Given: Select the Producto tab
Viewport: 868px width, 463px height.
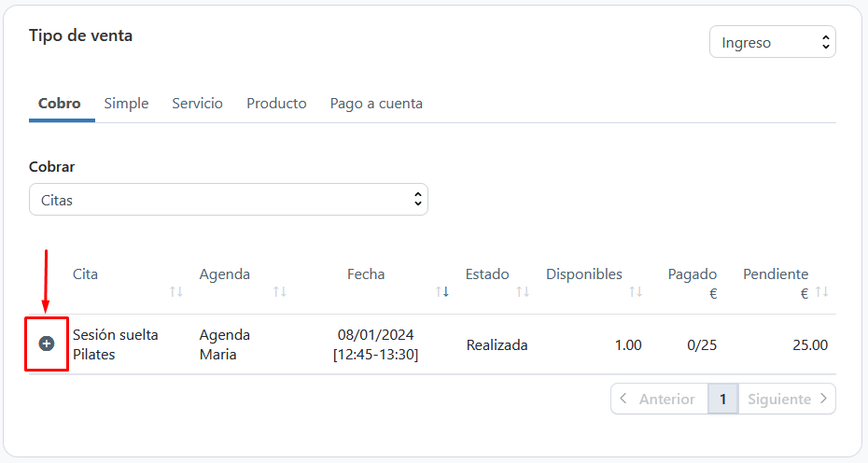Looking at the screenshot, I should [276, 104].
